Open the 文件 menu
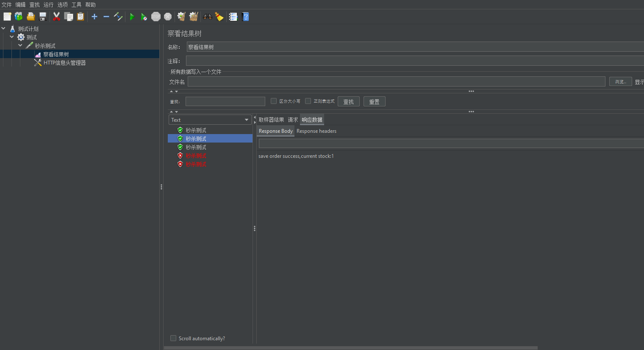 [x=7, y=5]
